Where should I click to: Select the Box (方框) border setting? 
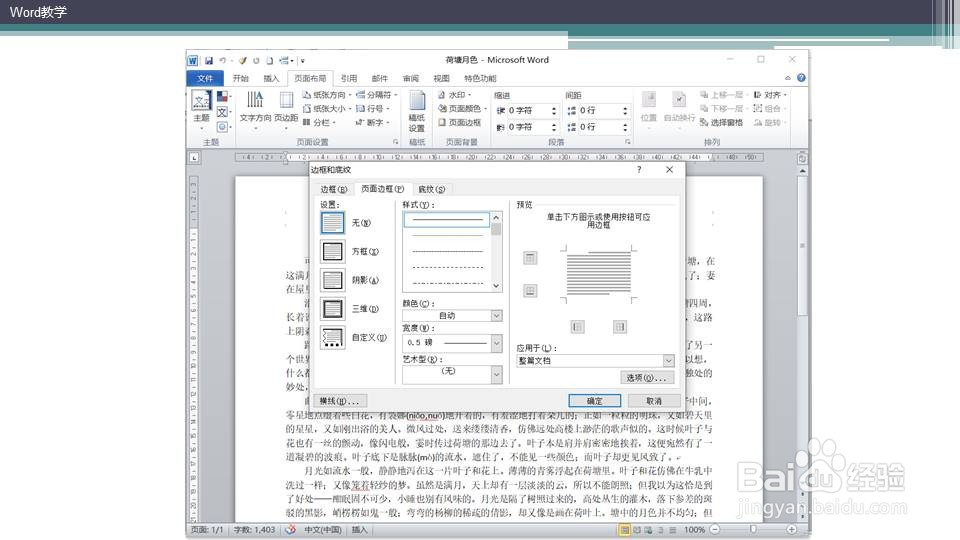pyautogui.click(x=332, y=252)
